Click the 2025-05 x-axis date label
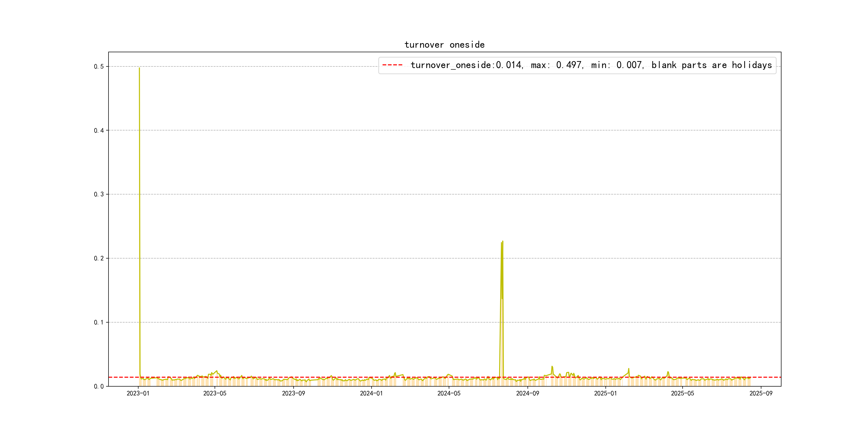The height and width of the screenshot is (434, 868). [x=682, y=394]
